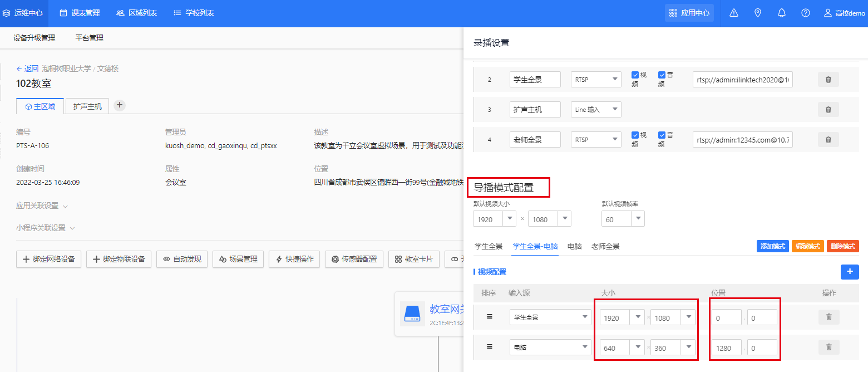Click the RTSP address field for 学生全景
868x372 pixels.
743,80
